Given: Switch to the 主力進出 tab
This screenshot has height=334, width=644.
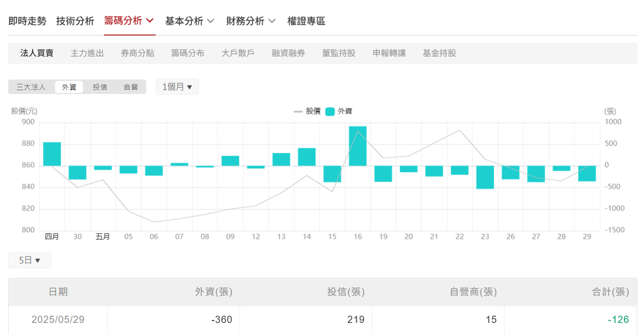Looking at the screenshot, I should 87,52.
